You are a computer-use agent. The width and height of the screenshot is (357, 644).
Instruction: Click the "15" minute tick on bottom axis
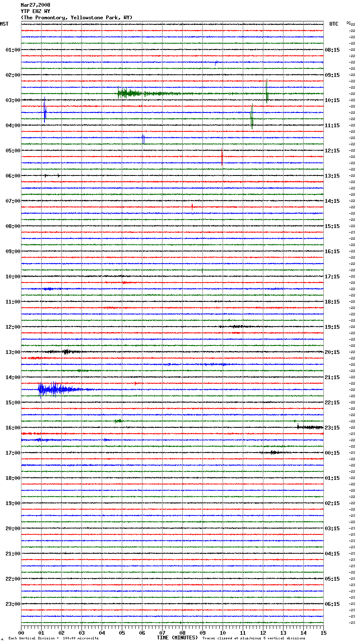pyautogui.click(x=323, y=633)
